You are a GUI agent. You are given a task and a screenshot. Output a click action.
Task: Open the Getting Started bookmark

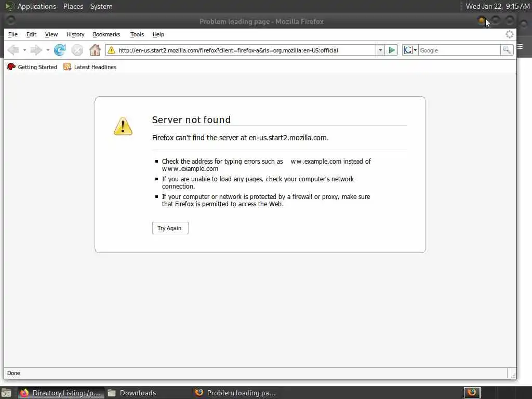point(32,67)
